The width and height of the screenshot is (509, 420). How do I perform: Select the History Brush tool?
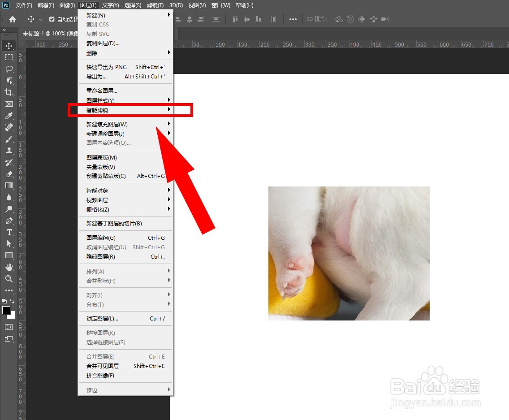(x=9, y=162)
